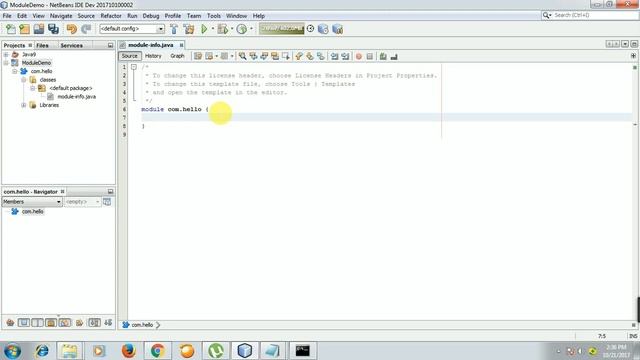Click the New Project toolbar icon
640x360 pixels.
click(x=25, y=29)
